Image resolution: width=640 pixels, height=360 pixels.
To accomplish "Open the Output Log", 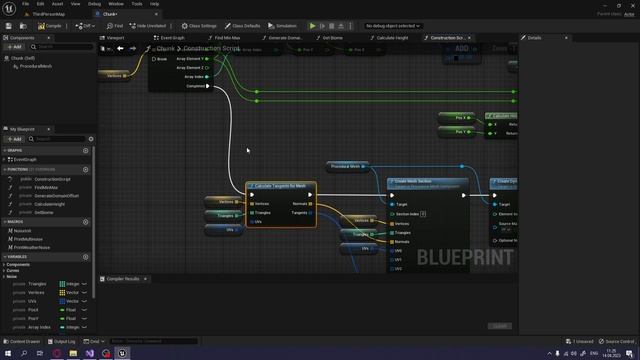I will click(x=61, y=342).
